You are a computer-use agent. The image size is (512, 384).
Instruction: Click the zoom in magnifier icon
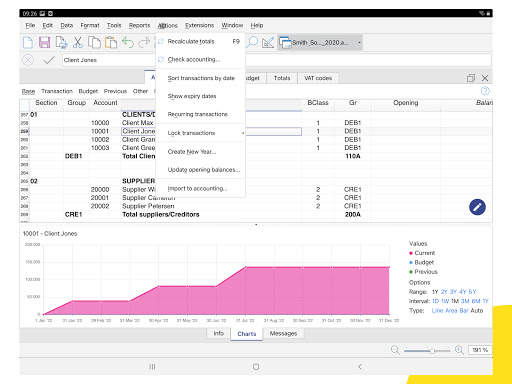459,350
